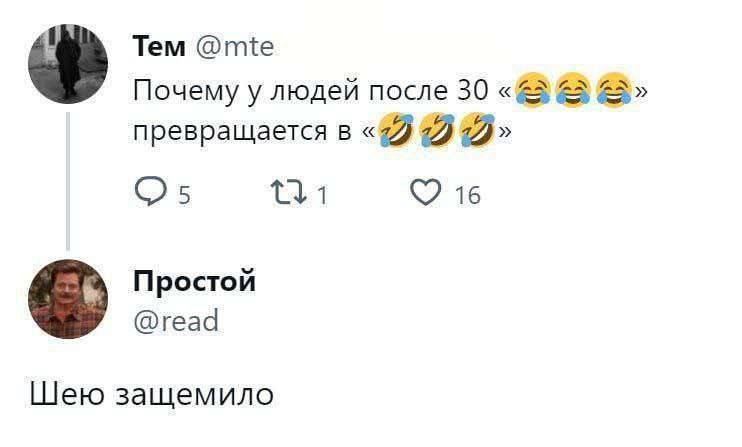Click the display name Простой

[195, 280]
